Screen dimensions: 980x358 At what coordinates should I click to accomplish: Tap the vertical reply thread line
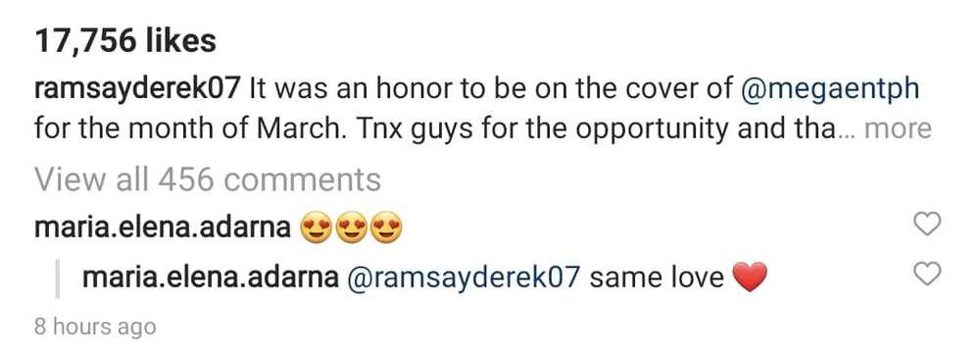pyautogui.click(x=58, y=279)
